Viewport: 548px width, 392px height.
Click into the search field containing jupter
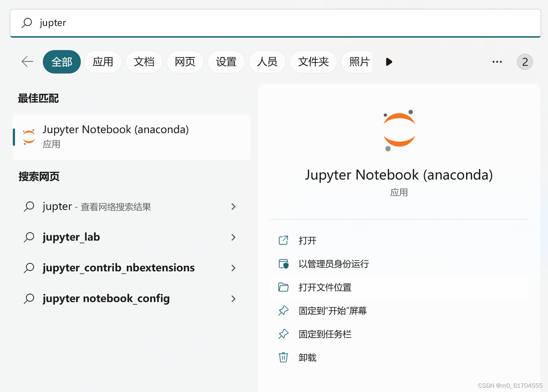[275, 23]
